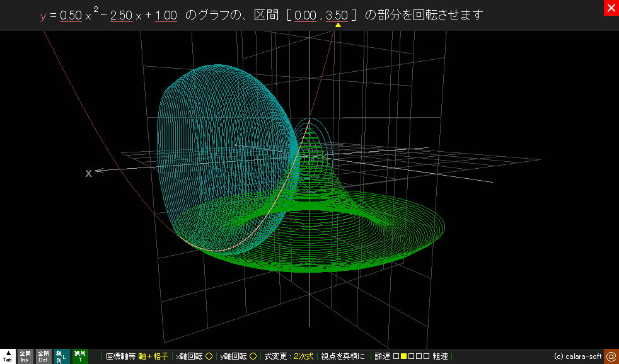The height and width of the screenshot is (364, 619).
Task: Toggle y軸回転 rotation circle
Action: 253,356
